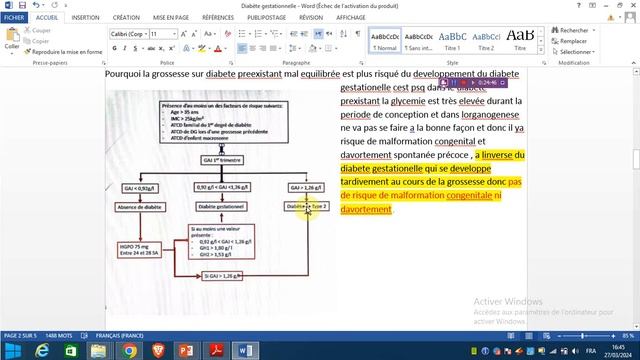Toggle superscript formatting

172,49
